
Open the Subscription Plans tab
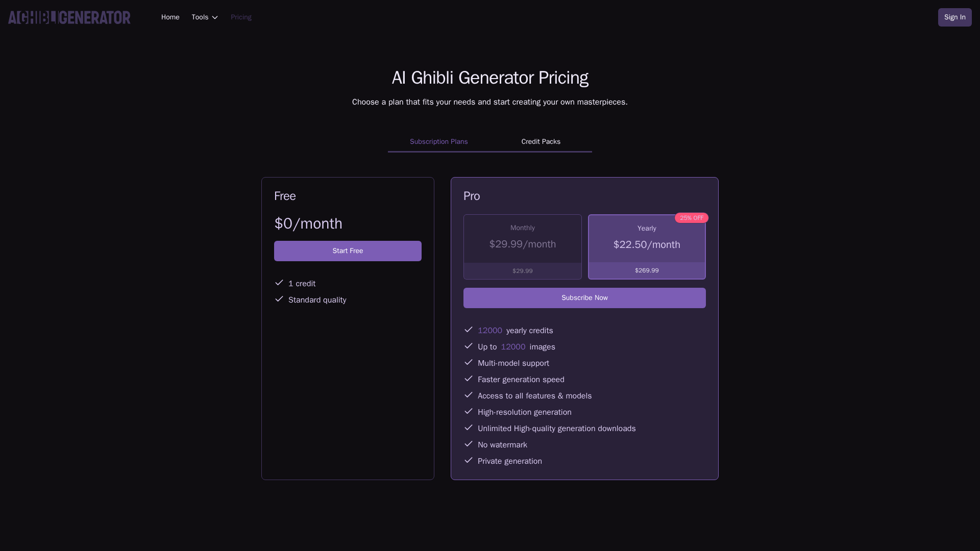[438, 142]
